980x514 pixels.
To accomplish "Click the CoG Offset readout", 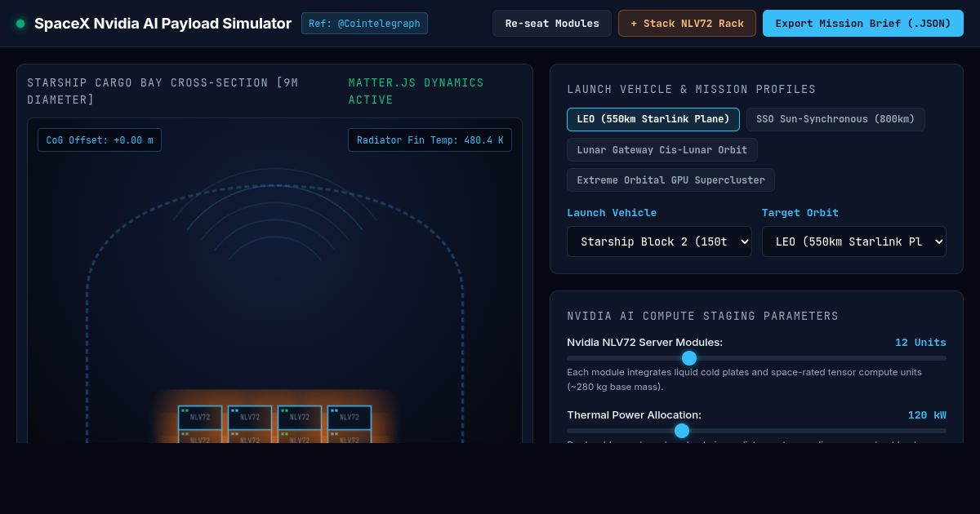I will (x=100, y=140).
